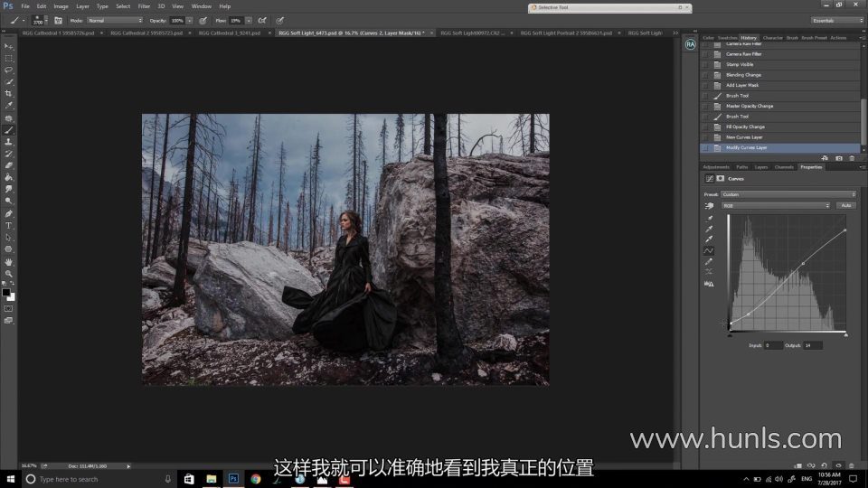Toggle pressure for size in options bar
This screenshot has width=868, height=488.
tap(280, 21)
